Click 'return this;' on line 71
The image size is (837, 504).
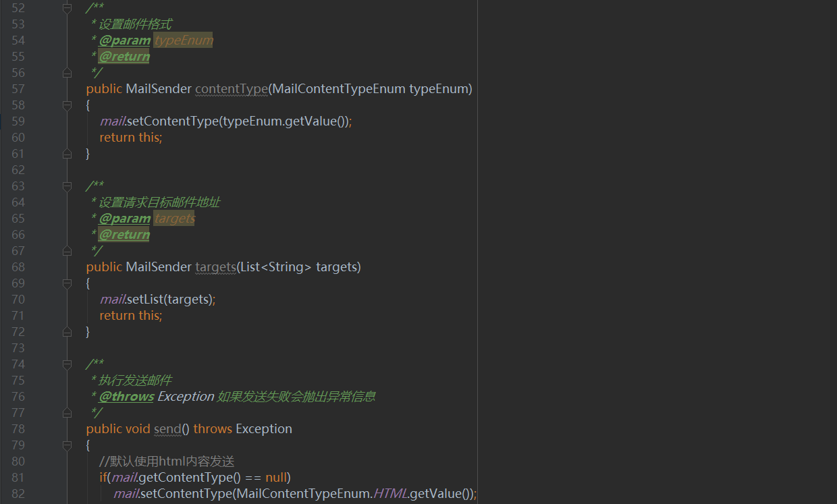point(131,316)
